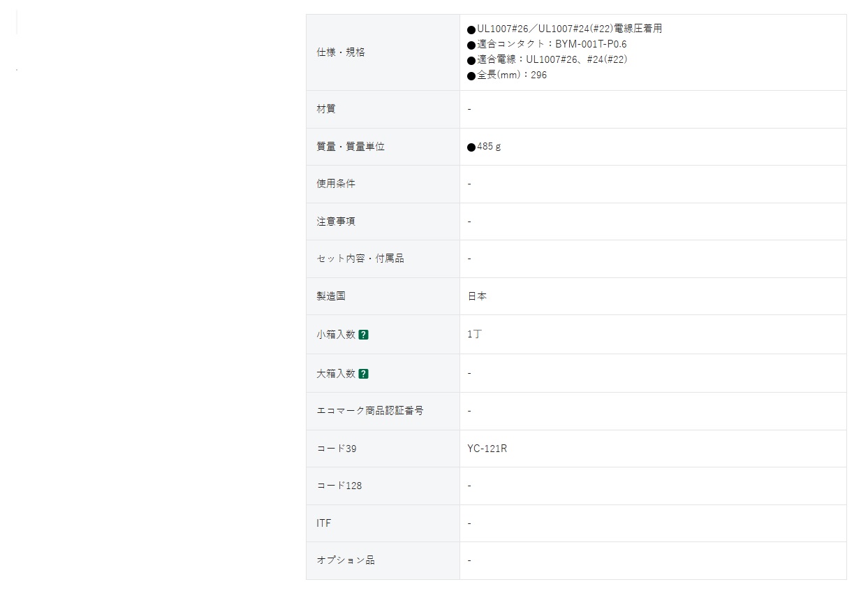Screen dimensions: 868x589
Task: Click the コード39 row label
Action: tap(337, 449)
